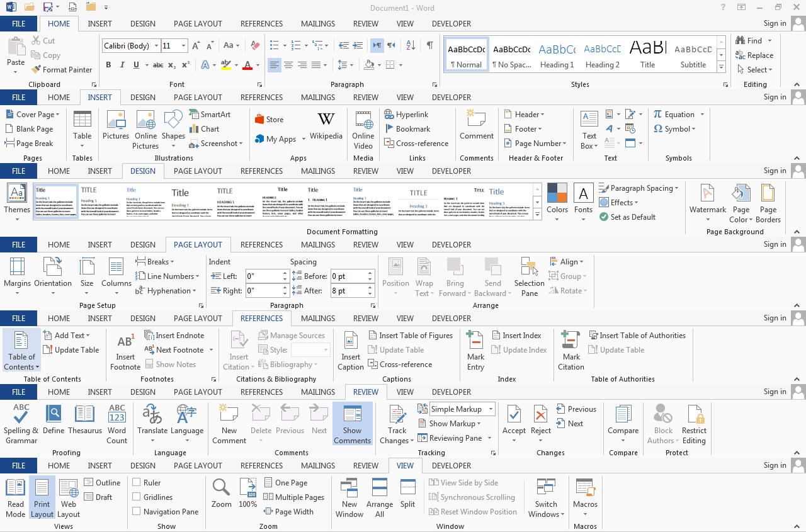Click the Format Painter brush icon
This screenshot has height=532, width=806.
pyautogui.click(x=35, y=70)
